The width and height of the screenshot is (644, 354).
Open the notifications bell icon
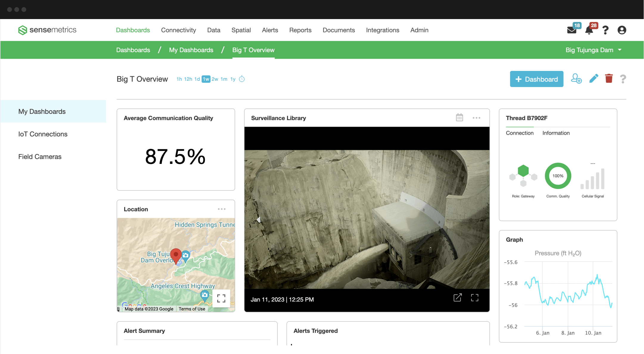589,30
